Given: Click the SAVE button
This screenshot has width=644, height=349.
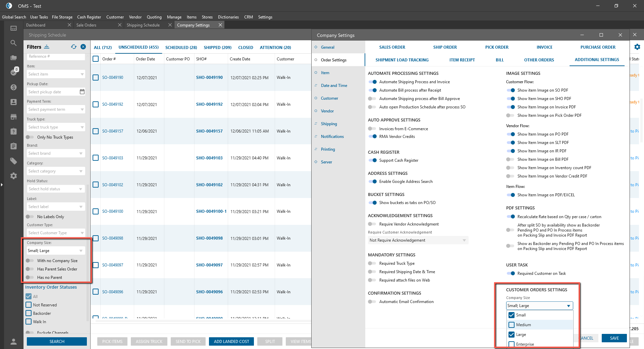Looking at the screenshot, I should pyautogui.click(x=614, y=338).
